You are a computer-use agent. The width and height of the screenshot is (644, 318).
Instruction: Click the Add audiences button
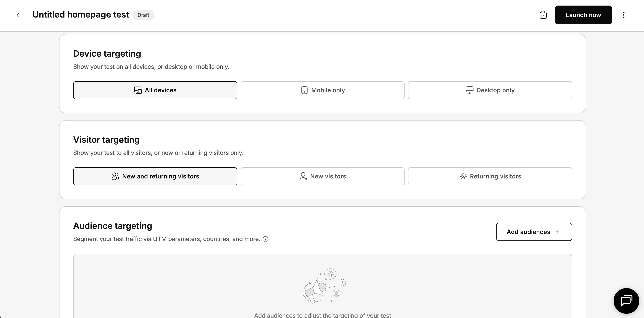(x=534, y=232)
